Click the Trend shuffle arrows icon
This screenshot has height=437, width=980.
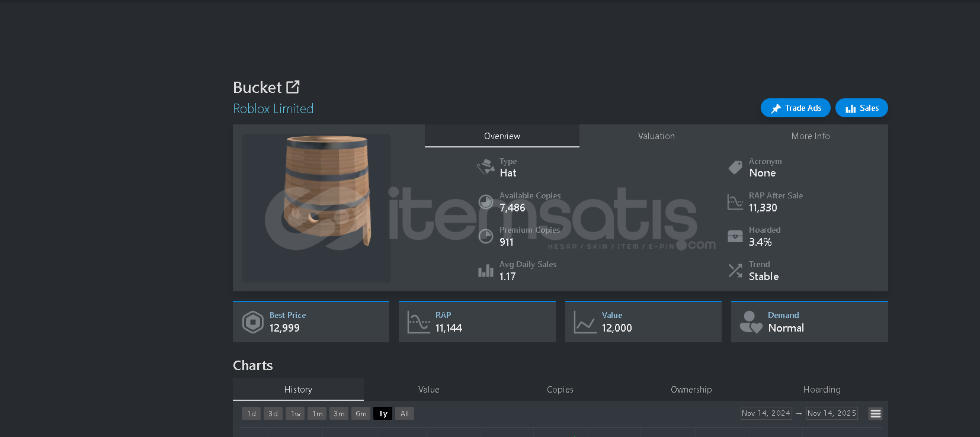click(735, 271)
